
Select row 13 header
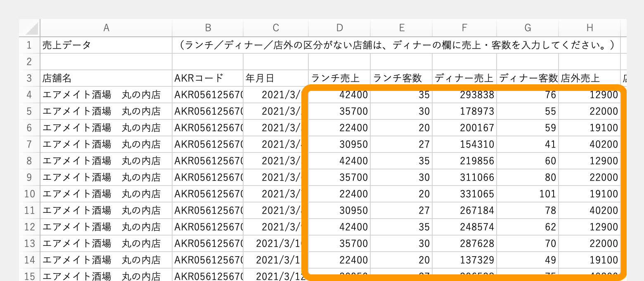(x=30, y=243)
